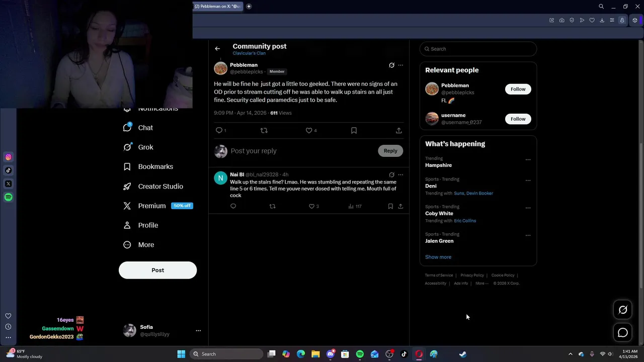Bookmark Nai Bl's comment
Viewport: 644px width, 362px height.
pyautogui.click(x=390, y=206)
